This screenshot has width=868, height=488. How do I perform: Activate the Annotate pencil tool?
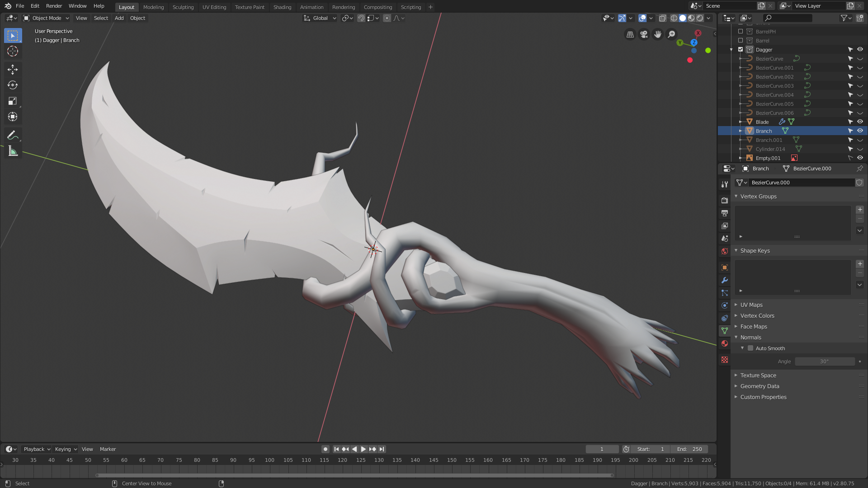coord(13,135)
